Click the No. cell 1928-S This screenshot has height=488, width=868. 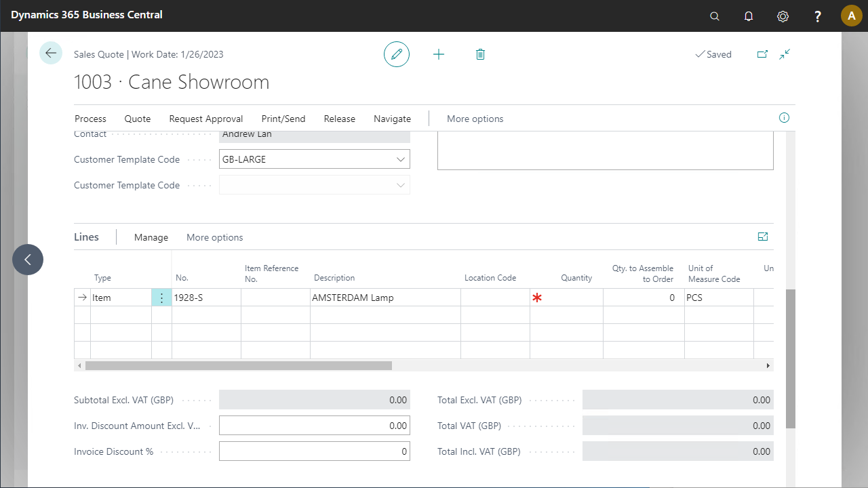206,298
